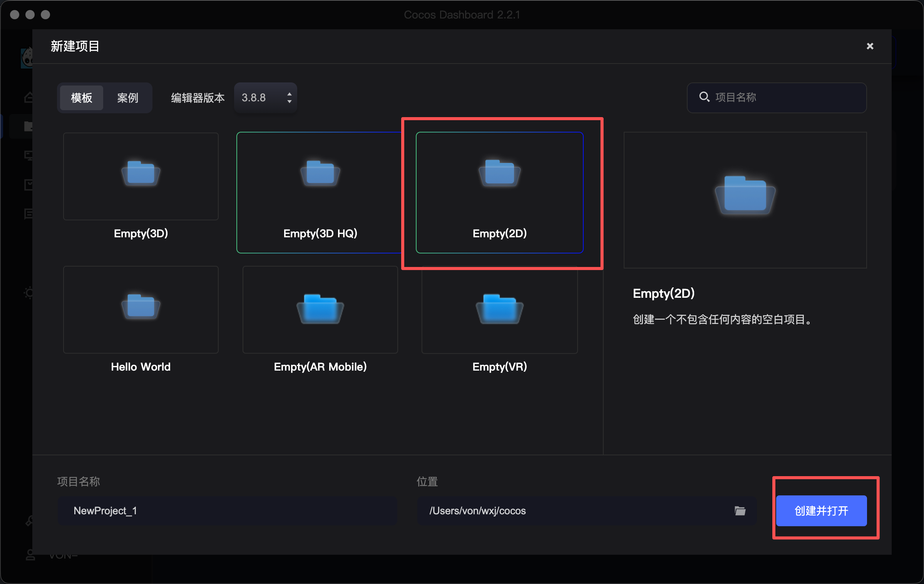The width and height of the screenshot is (924, 584).
Task: Click the 位置 label
Action: point(427,482)
